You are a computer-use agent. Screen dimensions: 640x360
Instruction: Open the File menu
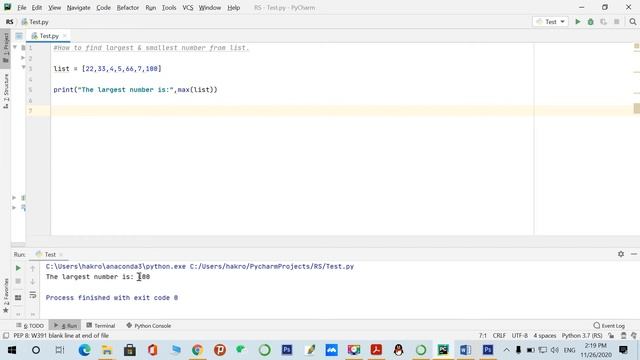tap(22, 8)
